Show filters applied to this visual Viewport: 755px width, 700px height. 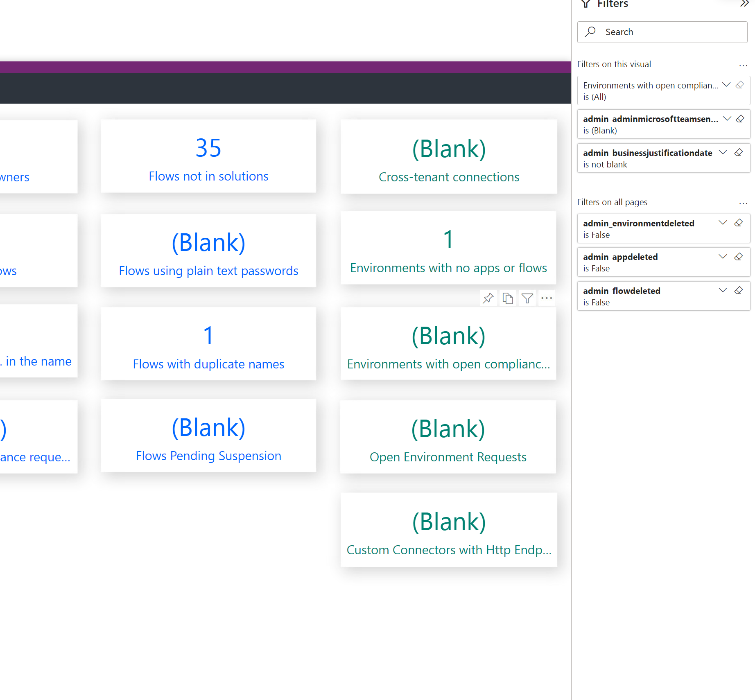(x=527, y=298)
